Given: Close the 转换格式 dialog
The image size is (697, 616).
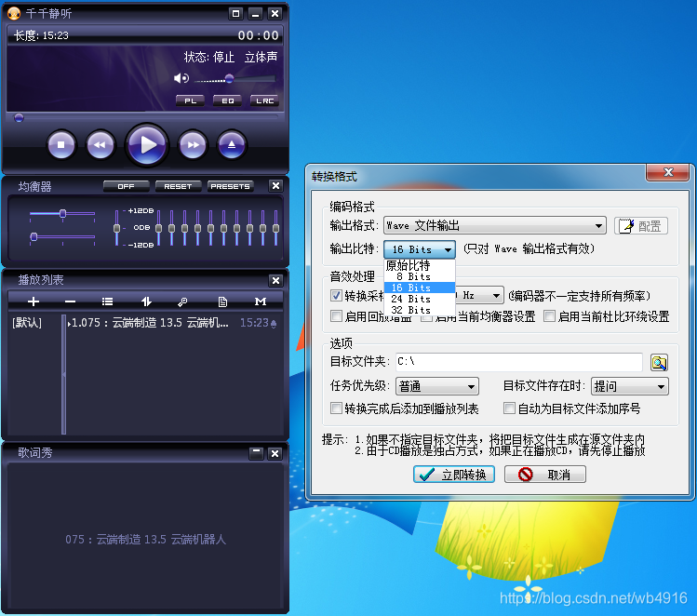Looking at the screenshot, I should coord(667,172).
